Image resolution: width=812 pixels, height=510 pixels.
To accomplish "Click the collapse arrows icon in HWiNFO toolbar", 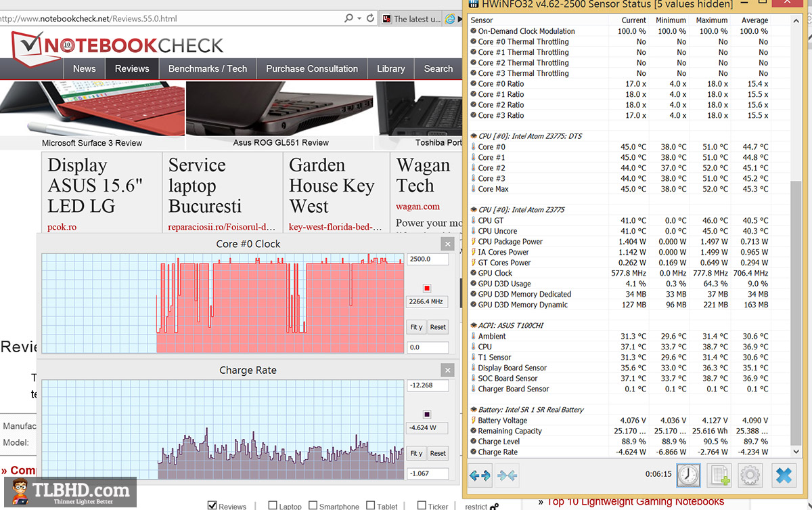I will point(507,475).
